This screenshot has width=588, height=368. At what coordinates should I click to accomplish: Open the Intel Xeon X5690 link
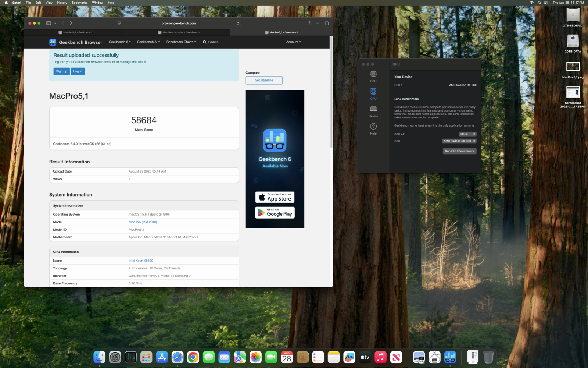(x=141, y=261)
